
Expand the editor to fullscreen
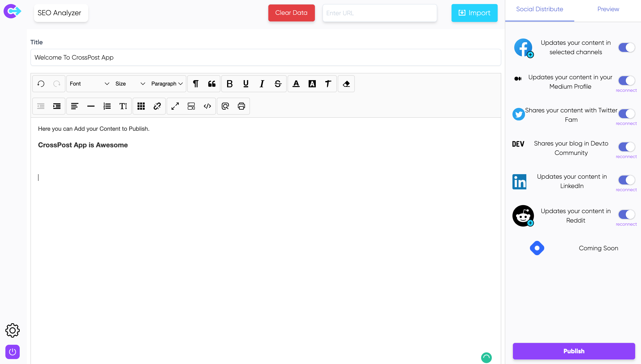click(x=175, y=106)
